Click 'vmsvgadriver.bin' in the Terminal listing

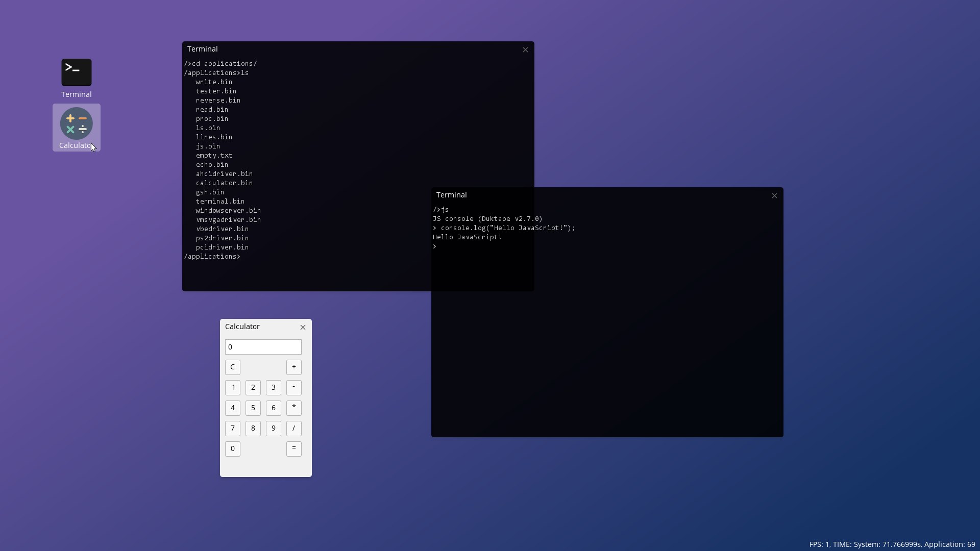228,220
